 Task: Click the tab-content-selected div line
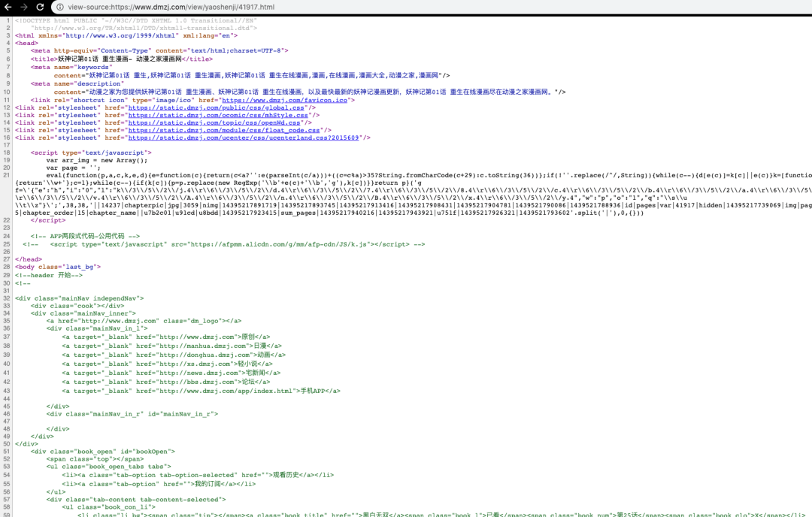[x=136, y=500]
